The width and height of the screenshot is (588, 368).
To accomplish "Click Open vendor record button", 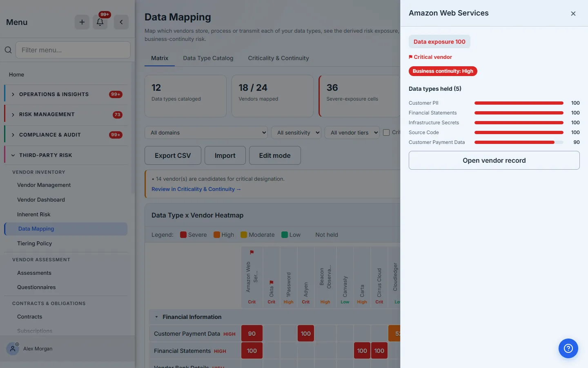I will pos(494,160).
